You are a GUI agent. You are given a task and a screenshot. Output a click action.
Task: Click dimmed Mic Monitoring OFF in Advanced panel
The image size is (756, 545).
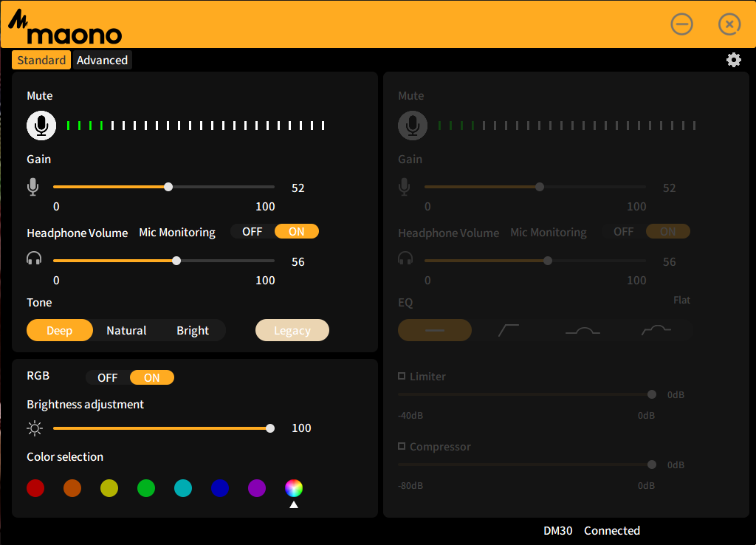623,231
